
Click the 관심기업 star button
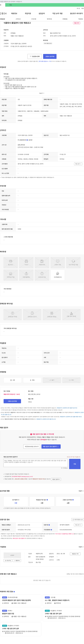tap(8, 561)
